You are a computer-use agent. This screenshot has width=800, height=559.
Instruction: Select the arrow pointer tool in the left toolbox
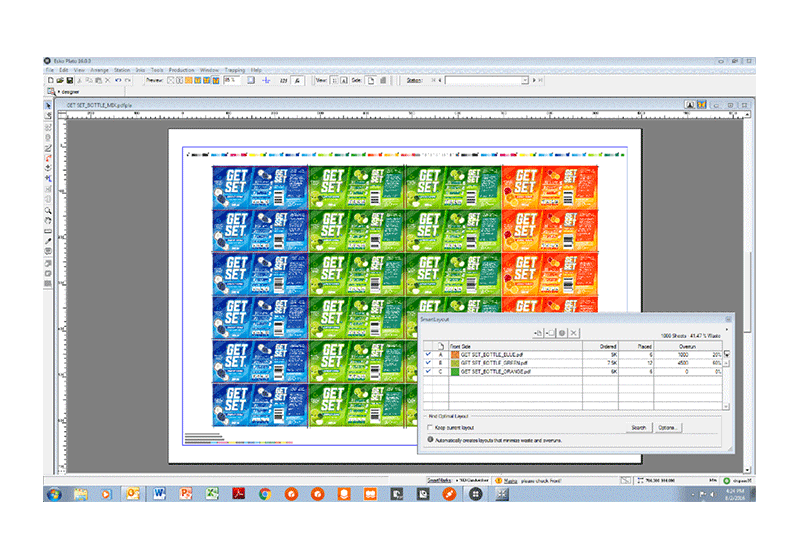(48, 106)
